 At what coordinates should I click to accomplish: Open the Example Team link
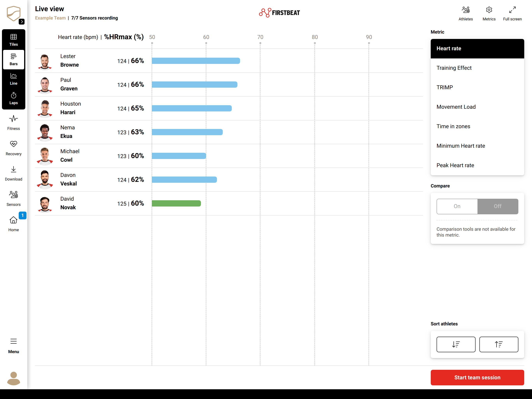tap(50, 18)
